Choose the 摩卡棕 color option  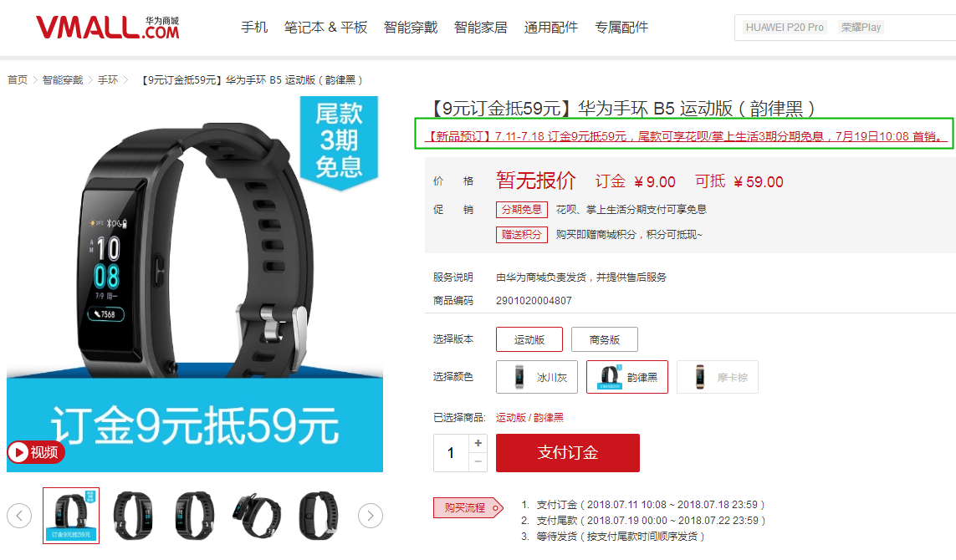click(x=718, y=377)
